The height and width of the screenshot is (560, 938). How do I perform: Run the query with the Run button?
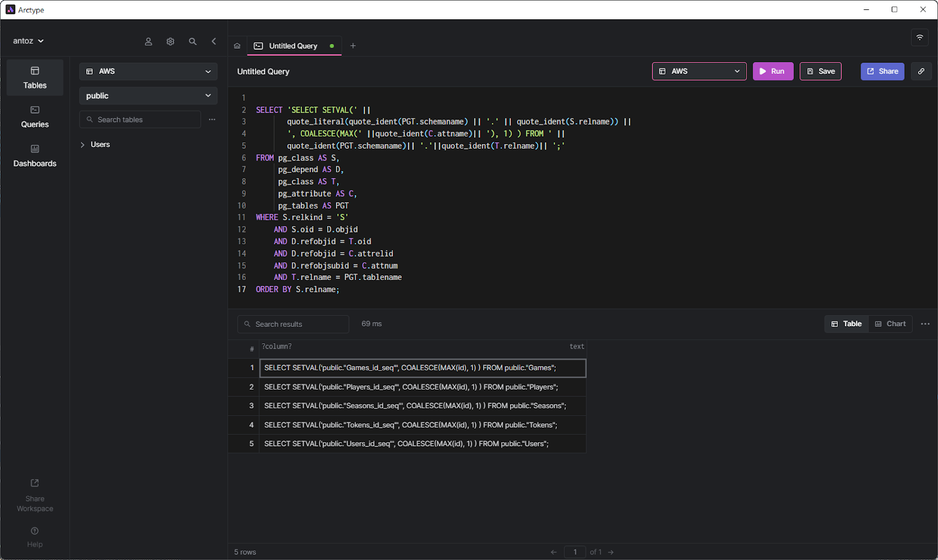[772, 71]
